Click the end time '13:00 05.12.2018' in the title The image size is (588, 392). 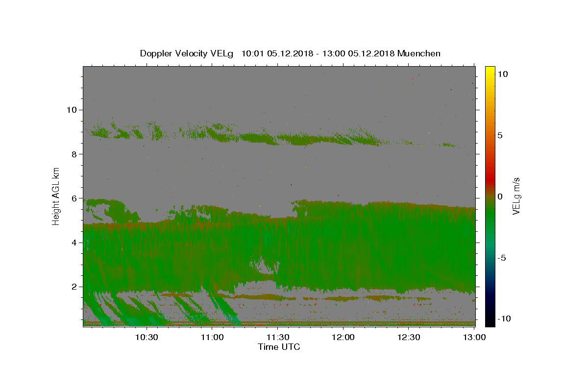[359, 53]
